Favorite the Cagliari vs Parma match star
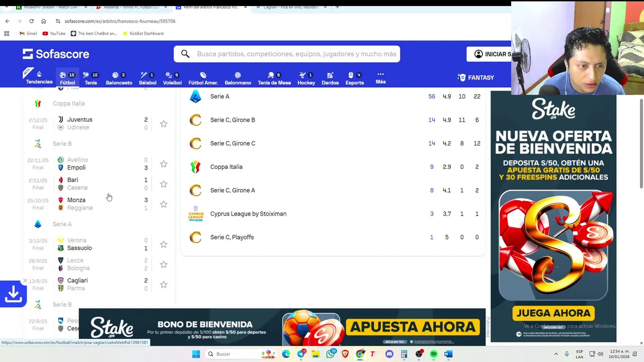Viewport: 644px width, 362px height. coord(164,285)
